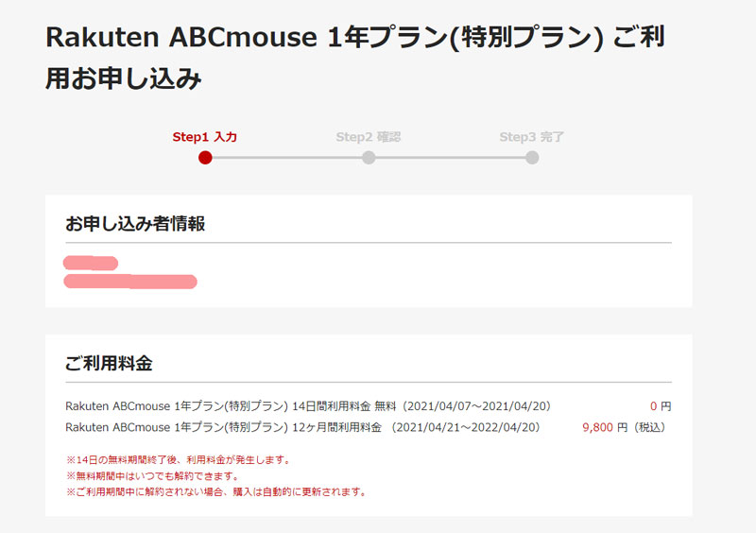The image size is (756, 533).
Task: Click the note about 自動的に更新されます
Action: (217, 492)
